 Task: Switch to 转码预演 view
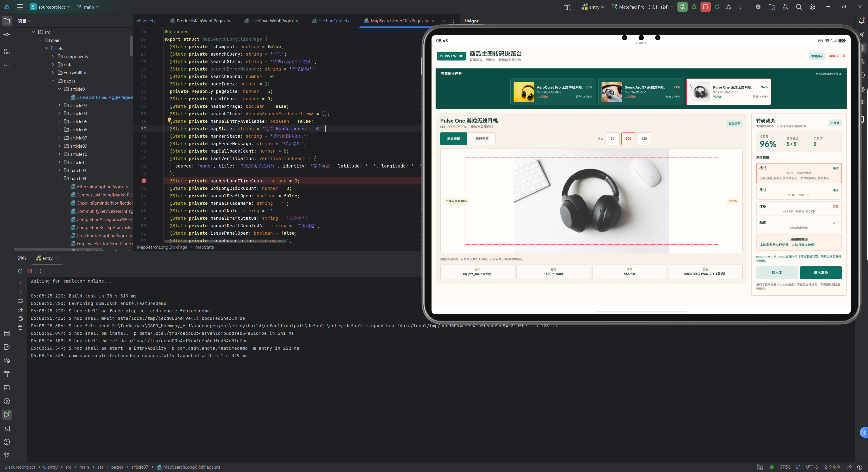point(482,139)
